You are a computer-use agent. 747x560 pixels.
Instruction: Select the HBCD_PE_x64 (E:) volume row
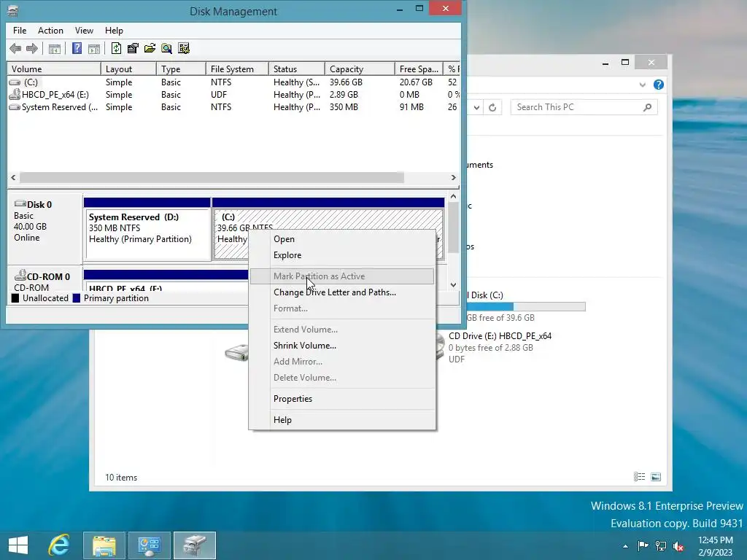point(233,95)
